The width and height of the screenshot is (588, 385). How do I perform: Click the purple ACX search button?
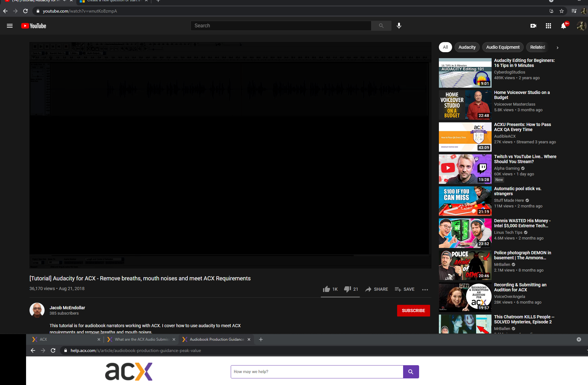tap(411, 372)
